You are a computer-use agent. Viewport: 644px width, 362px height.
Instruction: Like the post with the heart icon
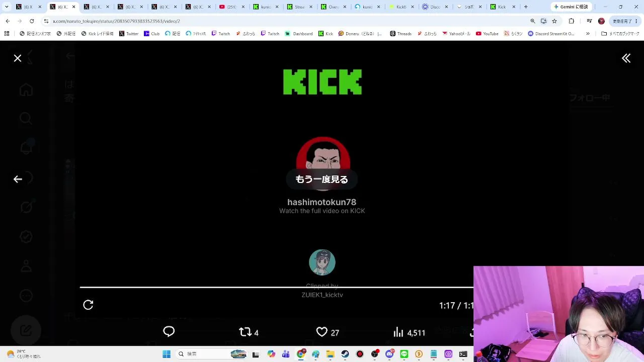click(x=328, y=332)
